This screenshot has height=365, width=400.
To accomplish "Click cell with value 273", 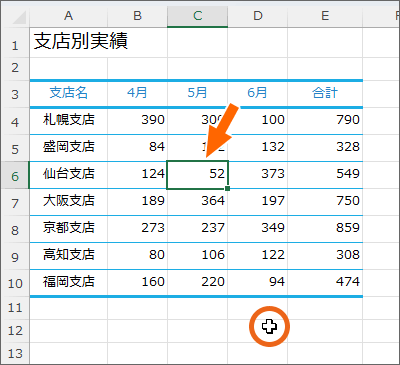I will click(137, 229).
